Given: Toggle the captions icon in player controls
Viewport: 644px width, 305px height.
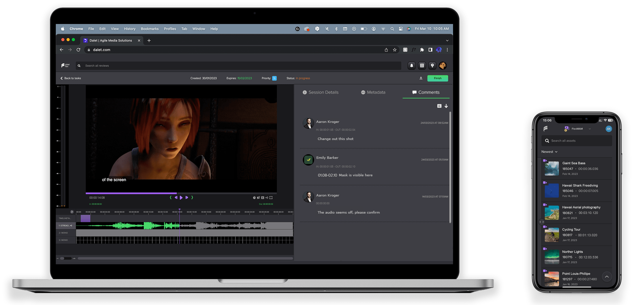Looking at the screenshot, I should (x=262, y=198).
